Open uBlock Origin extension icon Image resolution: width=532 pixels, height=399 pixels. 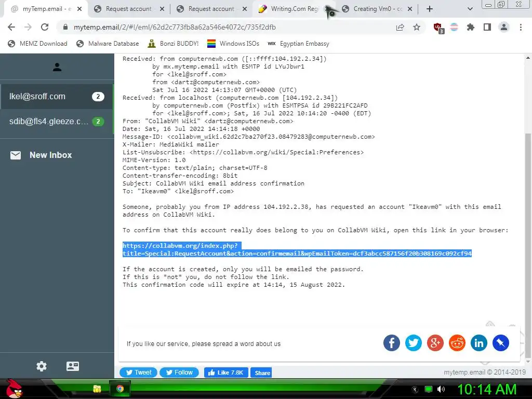click(x=438, y=28)
